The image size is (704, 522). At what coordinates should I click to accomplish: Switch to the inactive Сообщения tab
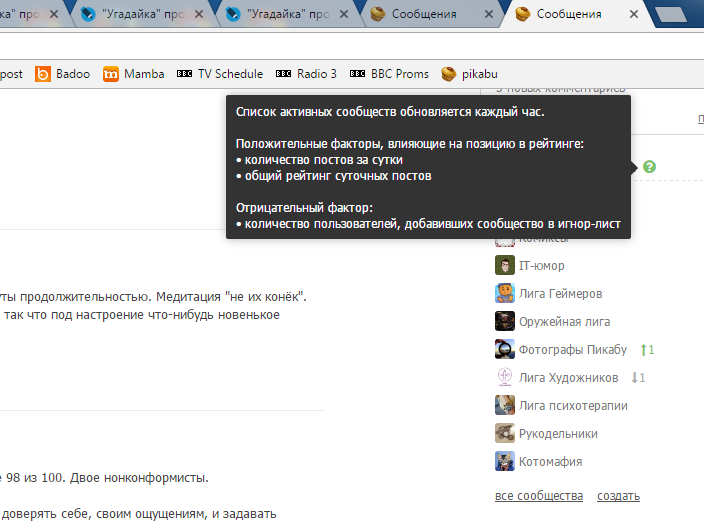point(427,15)
